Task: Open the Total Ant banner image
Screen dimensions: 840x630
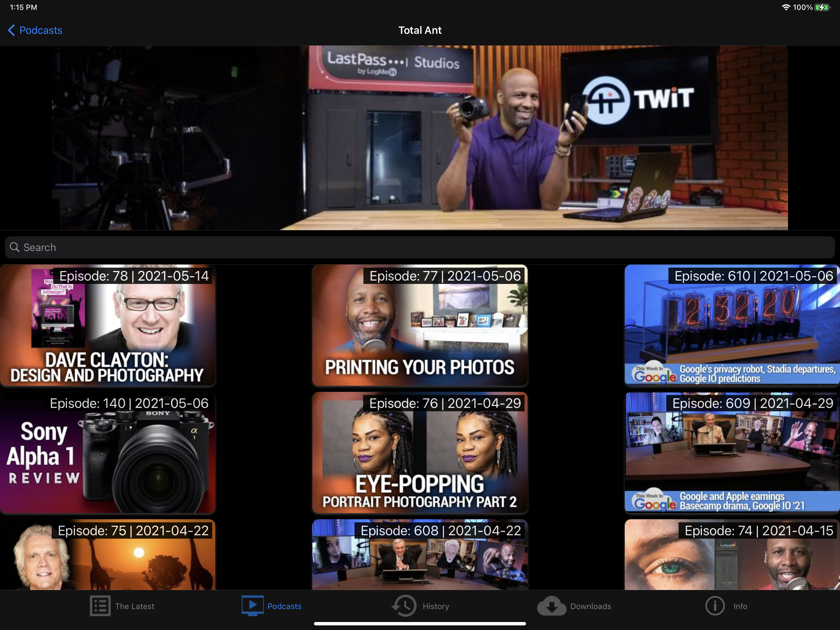Action: (x=420, y=138)
